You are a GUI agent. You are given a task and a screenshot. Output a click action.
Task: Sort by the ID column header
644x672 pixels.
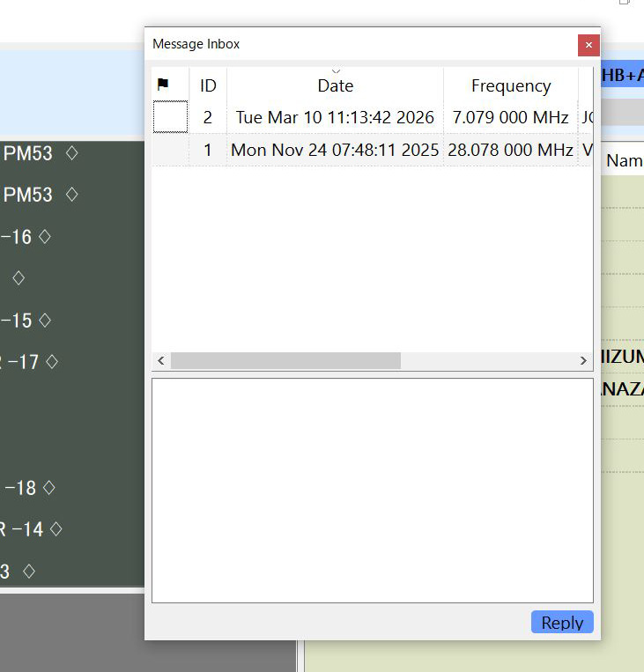[x=208, y=85]
